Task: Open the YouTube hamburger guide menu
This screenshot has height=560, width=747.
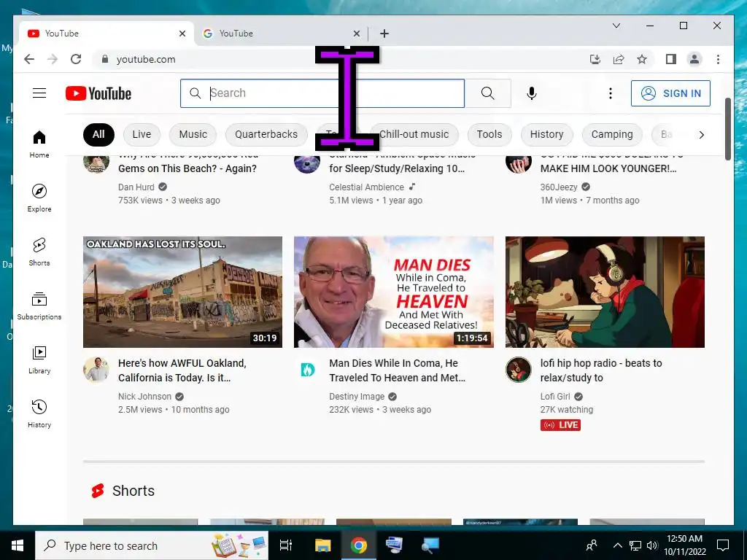Action: point(39,93)
